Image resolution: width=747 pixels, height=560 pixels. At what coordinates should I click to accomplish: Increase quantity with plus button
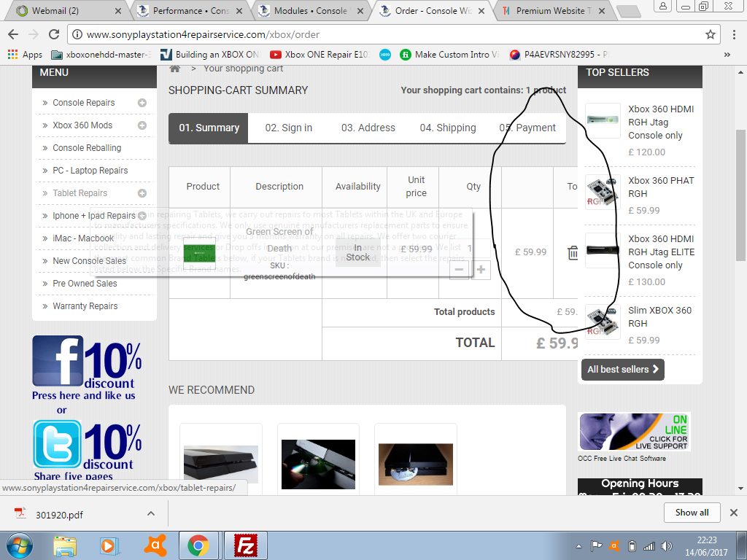point(481,270)
